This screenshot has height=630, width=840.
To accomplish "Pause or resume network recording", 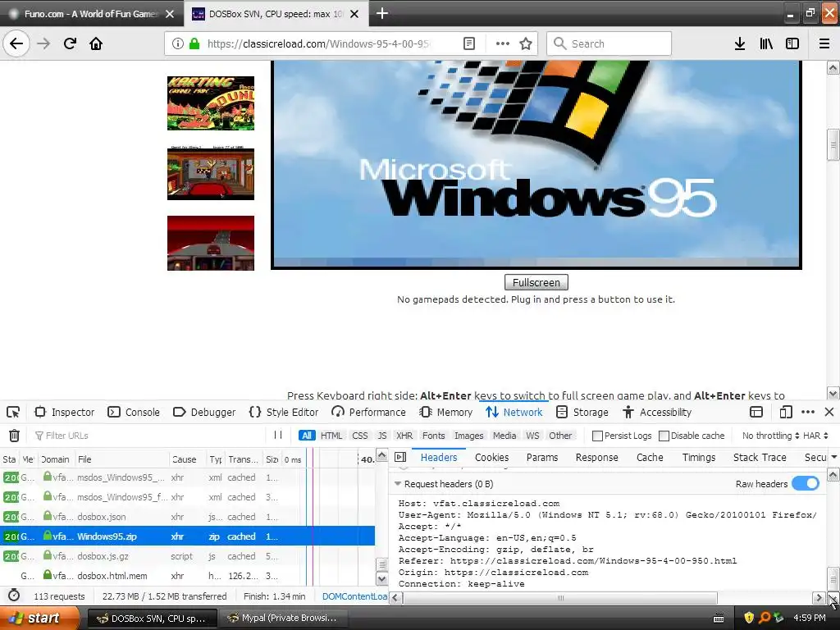I will pos(277,435).
